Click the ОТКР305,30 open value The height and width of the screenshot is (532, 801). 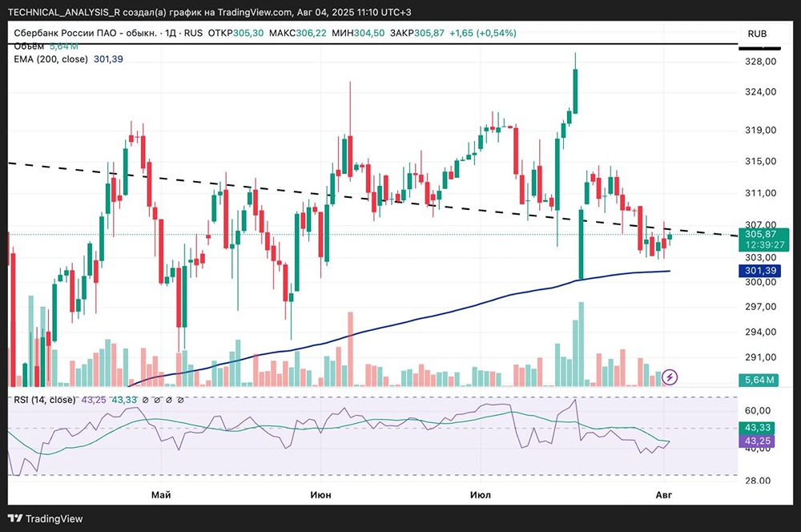click(x=236, y=33)
